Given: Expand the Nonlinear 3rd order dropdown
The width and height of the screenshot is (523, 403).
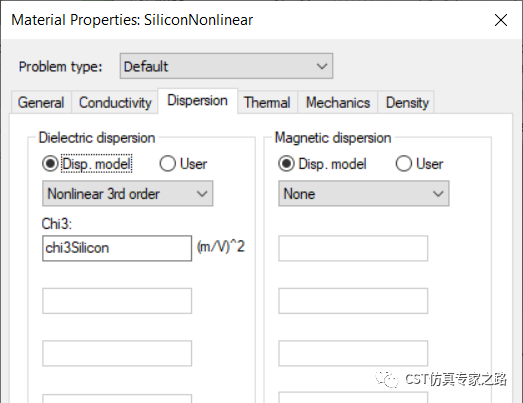Looking at the screenshot, I should (128, 193).
